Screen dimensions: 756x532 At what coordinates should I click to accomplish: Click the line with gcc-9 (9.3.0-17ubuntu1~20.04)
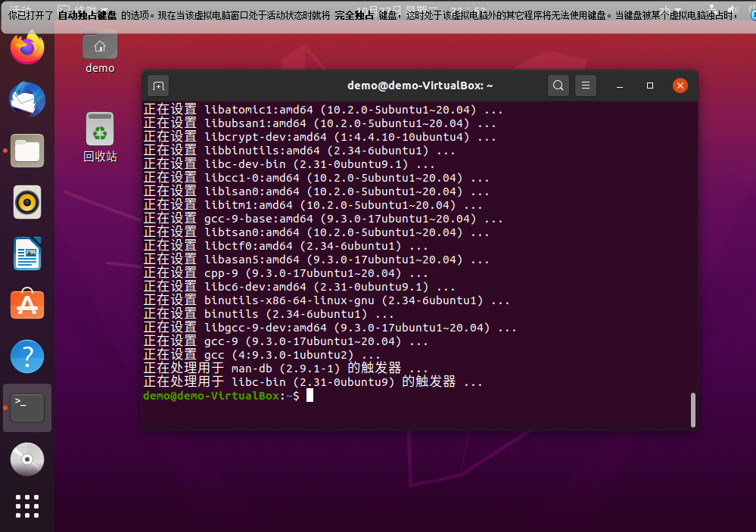pyautogui.click(x=285, y=341)
